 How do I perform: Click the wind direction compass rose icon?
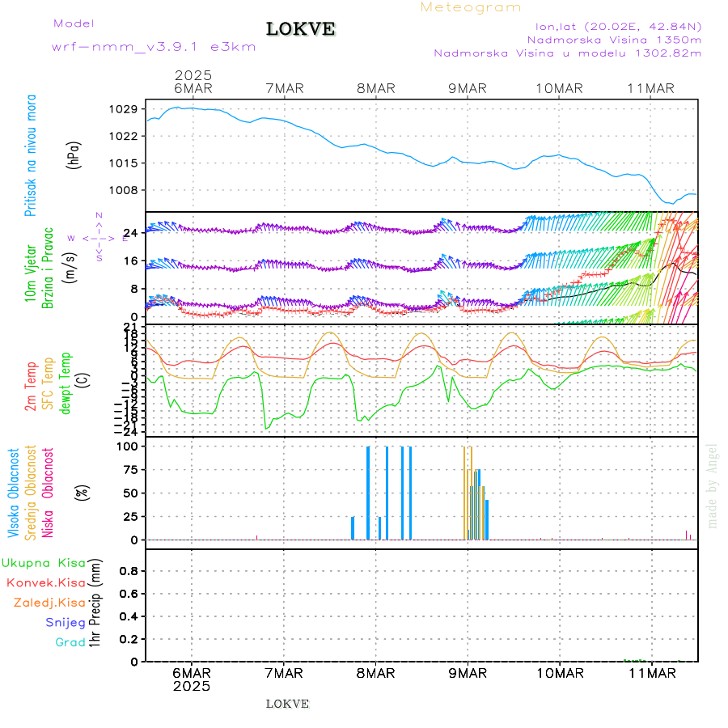[99, 238]
